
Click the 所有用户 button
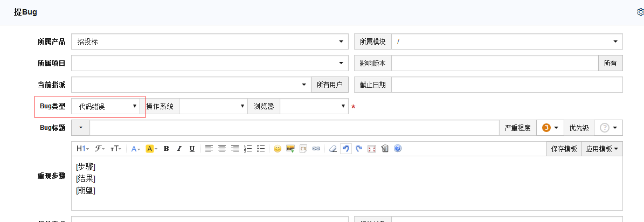pyautogui.click(x=329, y=85)
